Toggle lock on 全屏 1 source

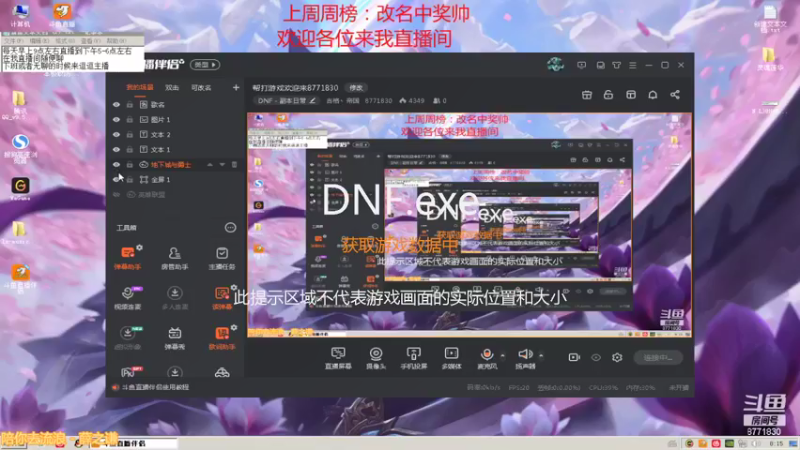[x=130, y=180]
